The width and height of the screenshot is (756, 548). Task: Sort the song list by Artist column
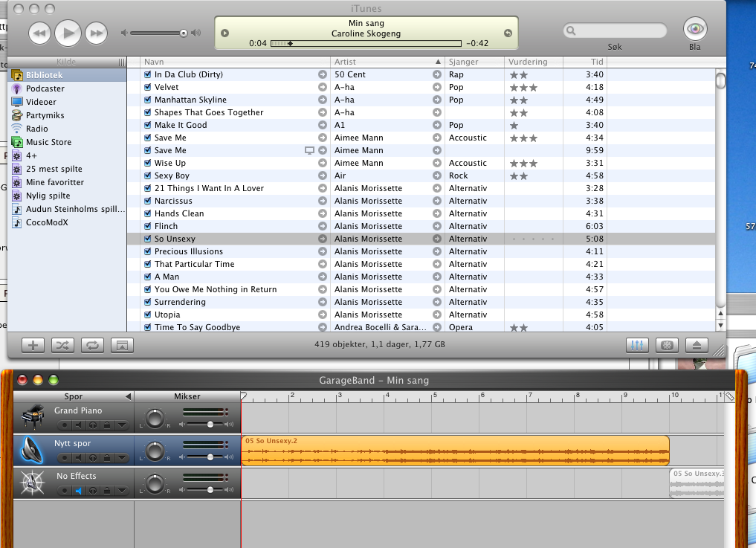[x=387, y=62]
